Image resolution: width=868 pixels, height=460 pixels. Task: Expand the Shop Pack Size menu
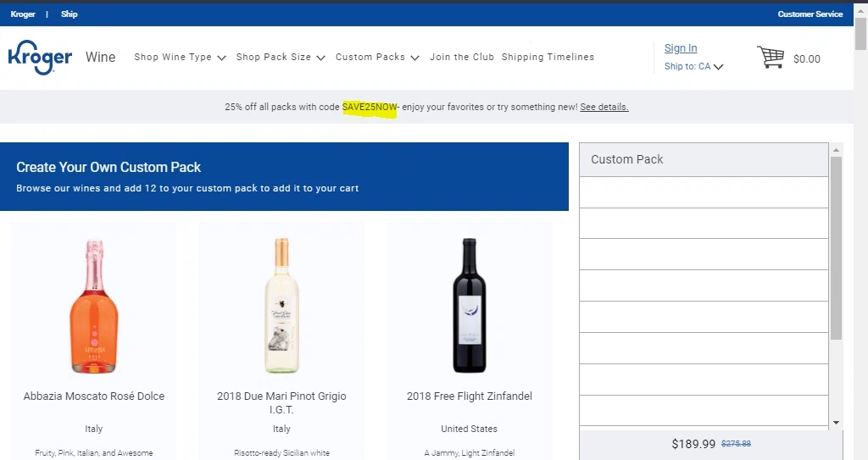(281, 58)
